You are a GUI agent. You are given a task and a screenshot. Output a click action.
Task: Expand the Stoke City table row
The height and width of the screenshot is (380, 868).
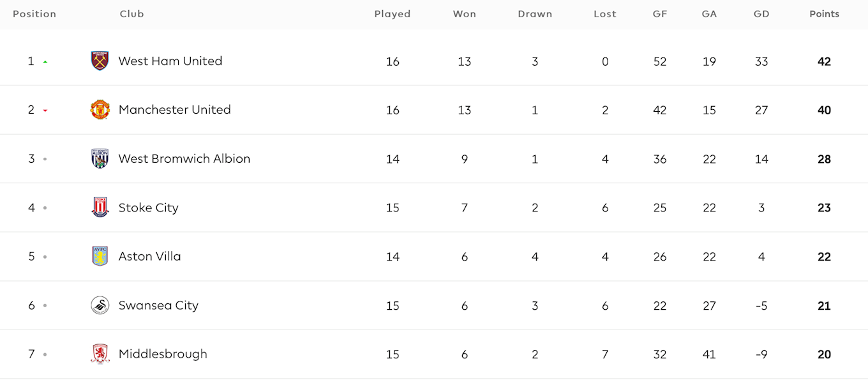point(434,208)
